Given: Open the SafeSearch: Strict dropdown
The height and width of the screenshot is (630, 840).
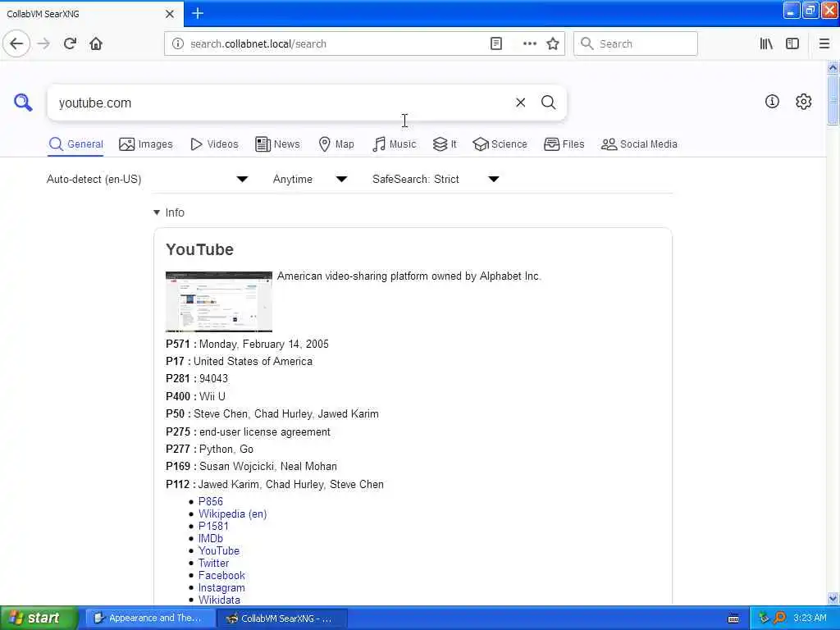Looking at the screenshot, I should (x=436, y=179).
